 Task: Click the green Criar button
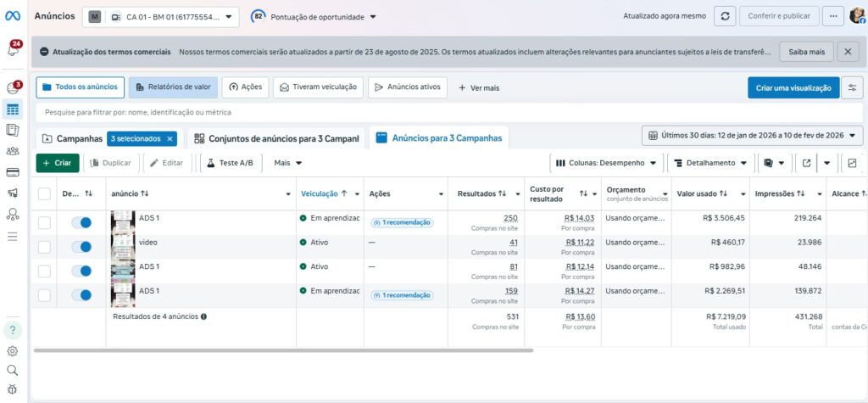[58, 163]
